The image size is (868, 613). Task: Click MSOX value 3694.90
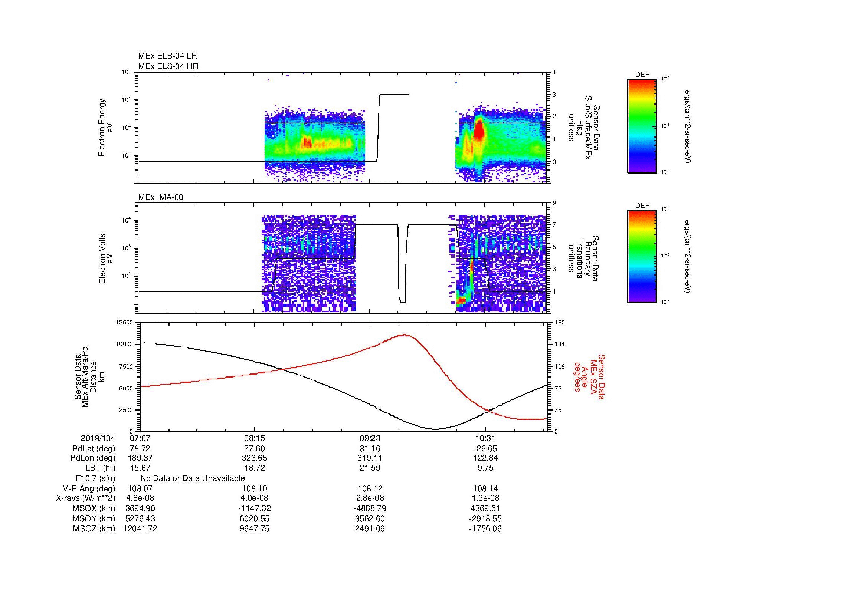click(x=140, y=508)
